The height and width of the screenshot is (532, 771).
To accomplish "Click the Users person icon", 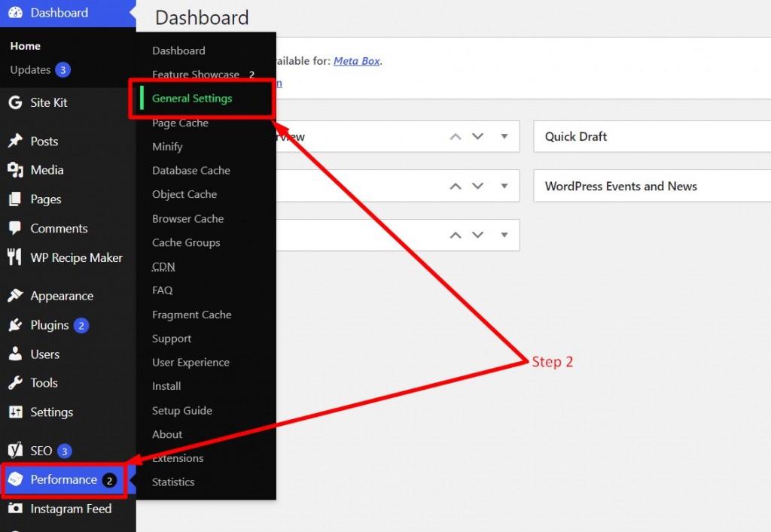I will point(15,354).
